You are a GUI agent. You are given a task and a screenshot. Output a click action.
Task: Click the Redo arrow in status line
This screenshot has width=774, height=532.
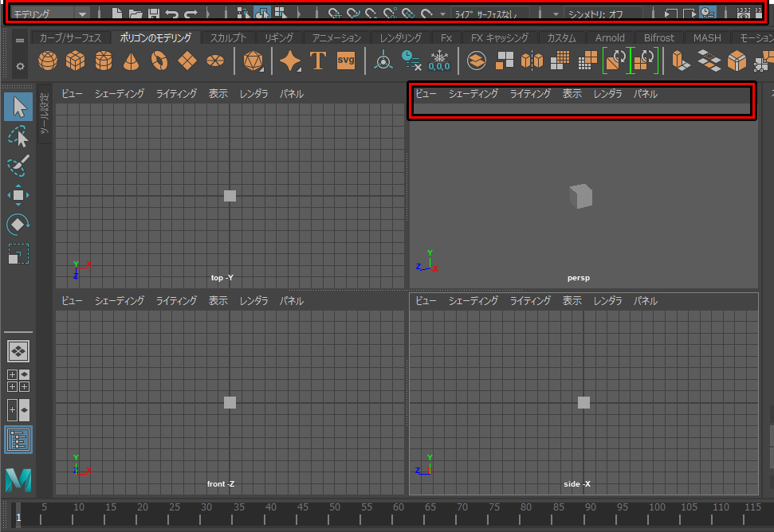click(x=191, y=14)
